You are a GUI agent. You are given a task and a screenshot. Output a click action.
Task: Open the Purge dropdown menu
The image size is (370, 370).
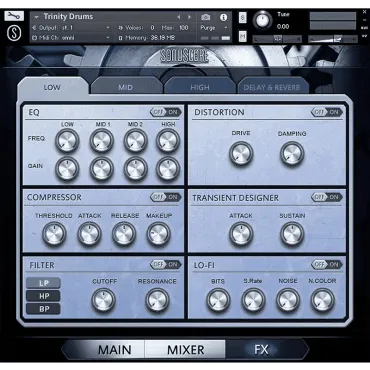pyautogui.click(x=214, y=28)
